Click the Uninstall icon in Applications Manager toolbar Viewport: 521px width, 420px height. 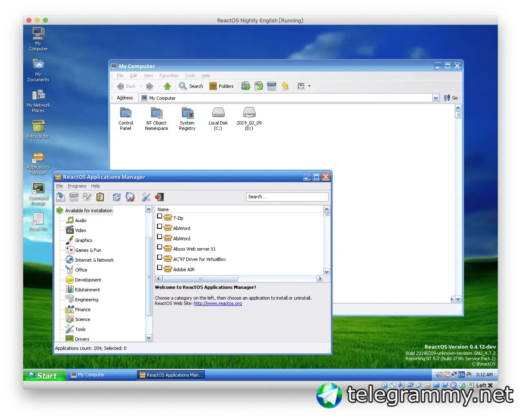point(74,197)
